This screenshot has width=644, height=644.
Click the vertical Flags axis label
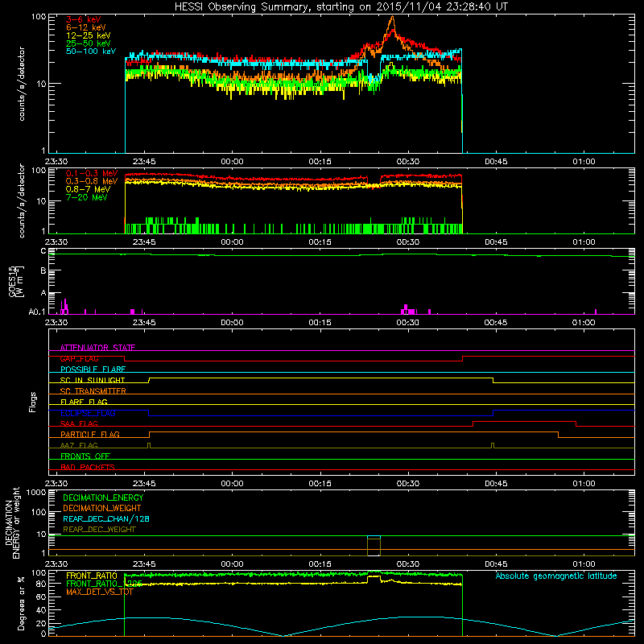(33, 402)
